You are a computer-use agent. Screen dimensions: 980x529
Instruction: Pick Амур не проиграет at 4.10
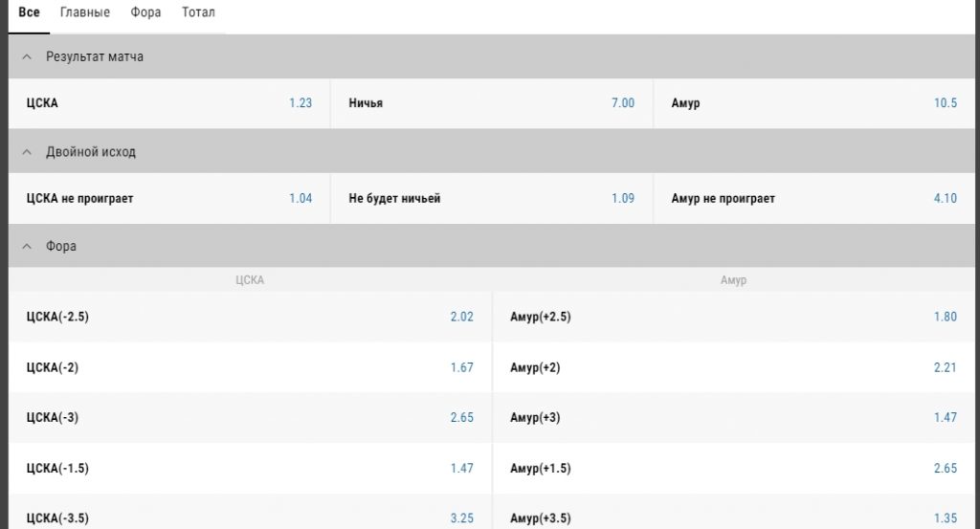coord(813,198)
